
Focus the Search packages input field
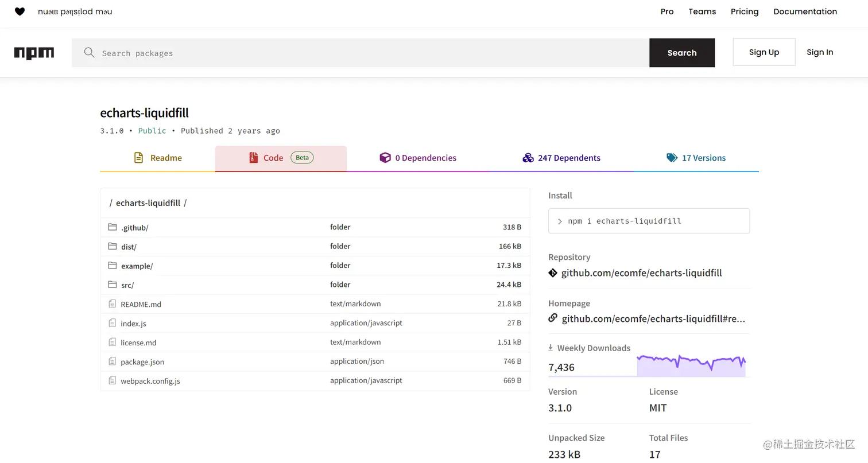pos(361,53)
